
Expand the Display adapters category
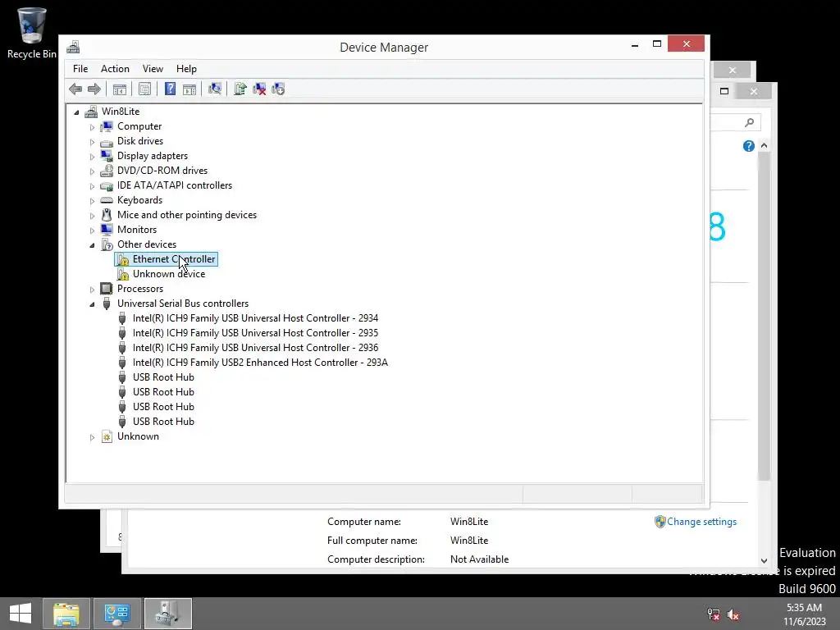point(92,157)
